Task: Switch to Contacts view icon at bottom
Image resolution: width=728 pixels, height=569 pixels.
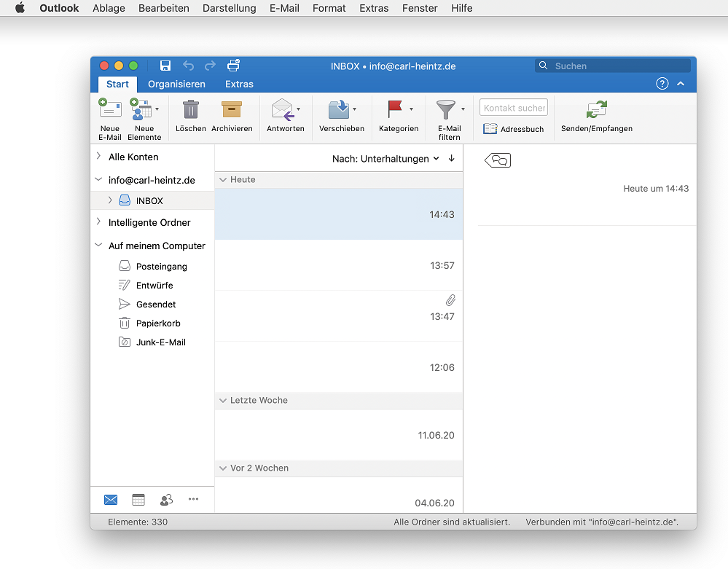Action: 166,499
